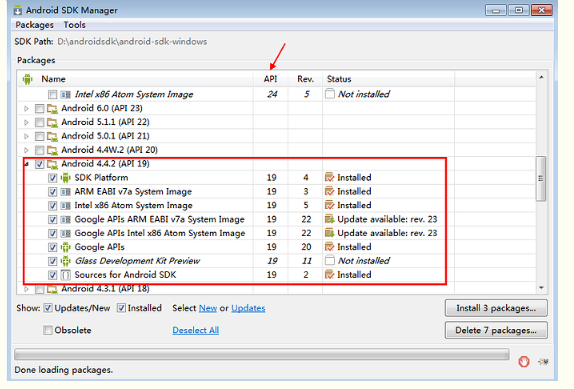
Task: Sort by the Rev. column header
Action: [x=305, y=79]
